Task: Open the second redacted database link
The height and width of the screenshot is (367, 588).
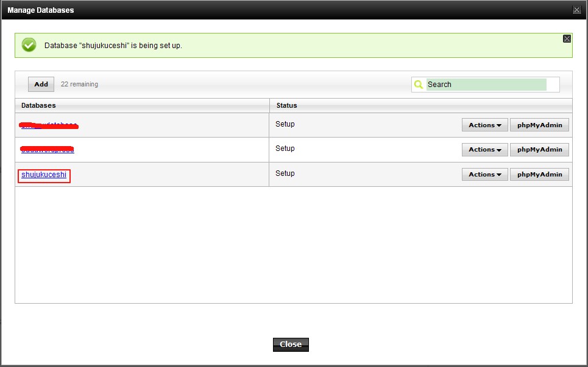Action: point(48,150)
